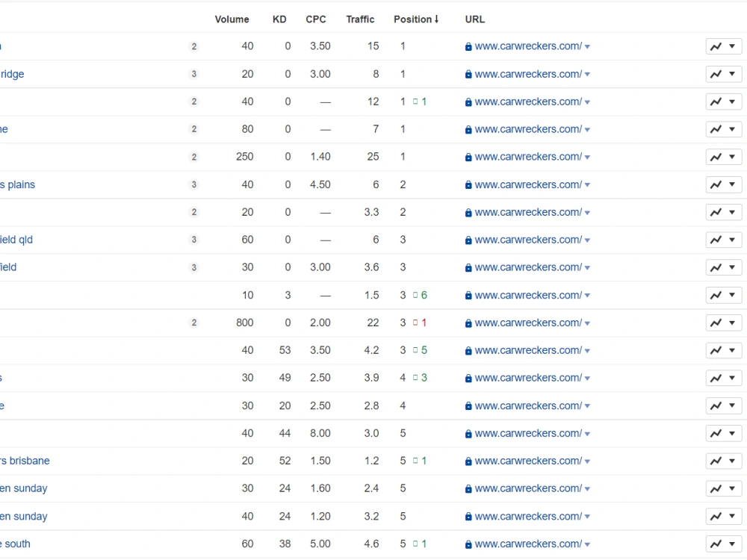747x560 pixels.
Task: Open keyword link ending 'ield qld'
Action: [x=16, y=240]
